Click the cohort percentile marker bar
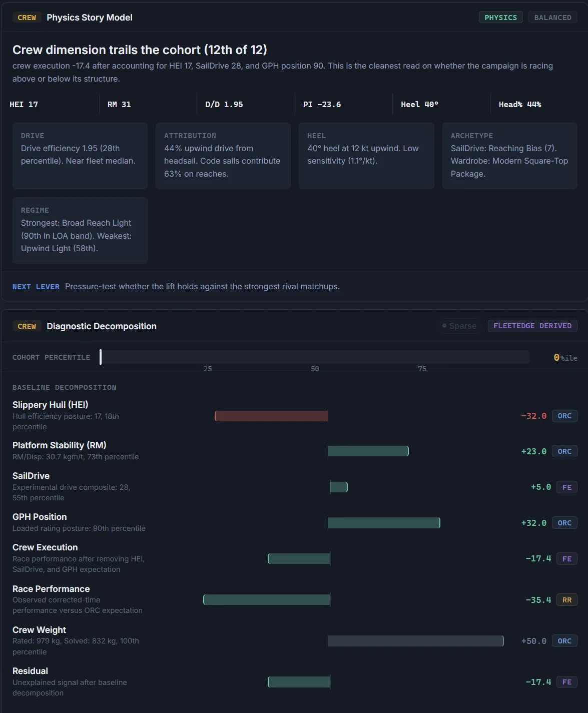This screenshot has height=713, width=588. tap(101, 357)
